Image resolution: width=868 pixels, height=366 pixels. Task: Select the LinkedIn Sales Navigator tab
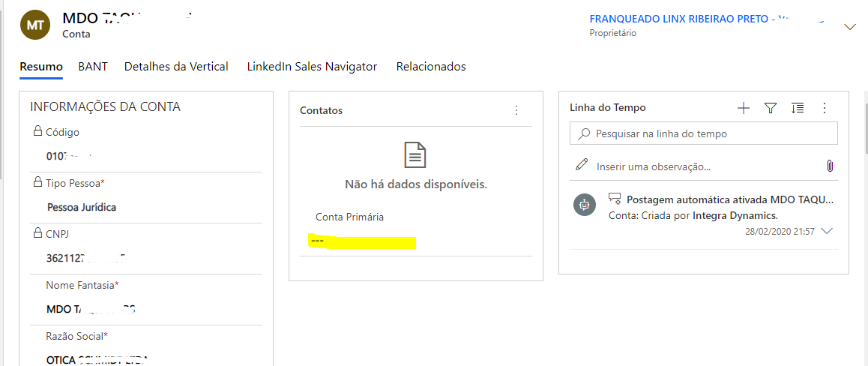(312, 67)
